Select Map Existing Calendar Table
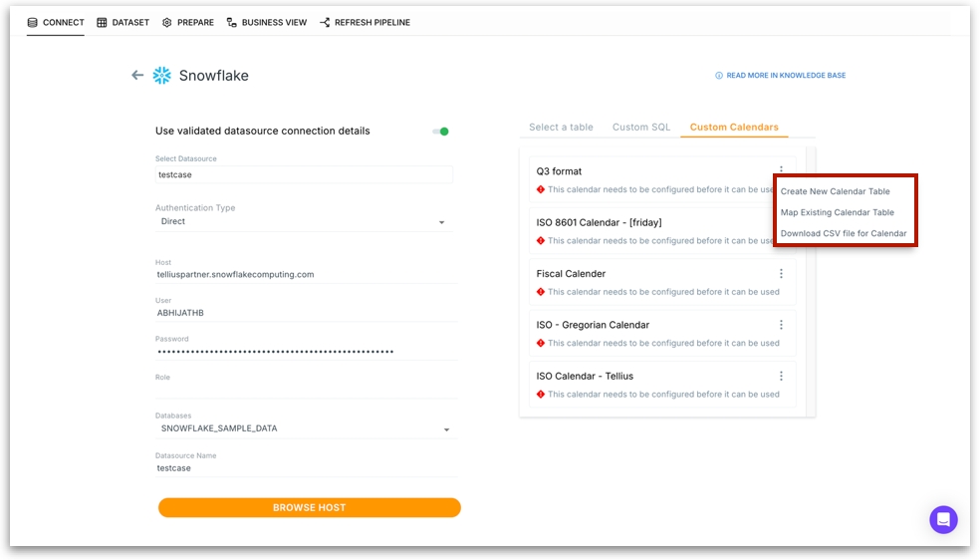Screen dimensions: 980x560 [x=837, y=212]
